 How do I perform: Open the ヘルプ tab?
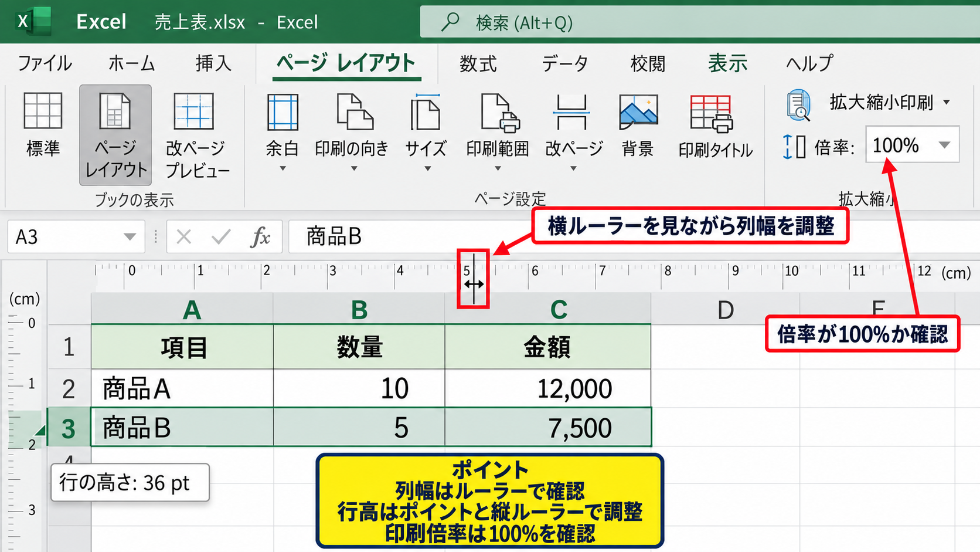(x=809, y=63)
